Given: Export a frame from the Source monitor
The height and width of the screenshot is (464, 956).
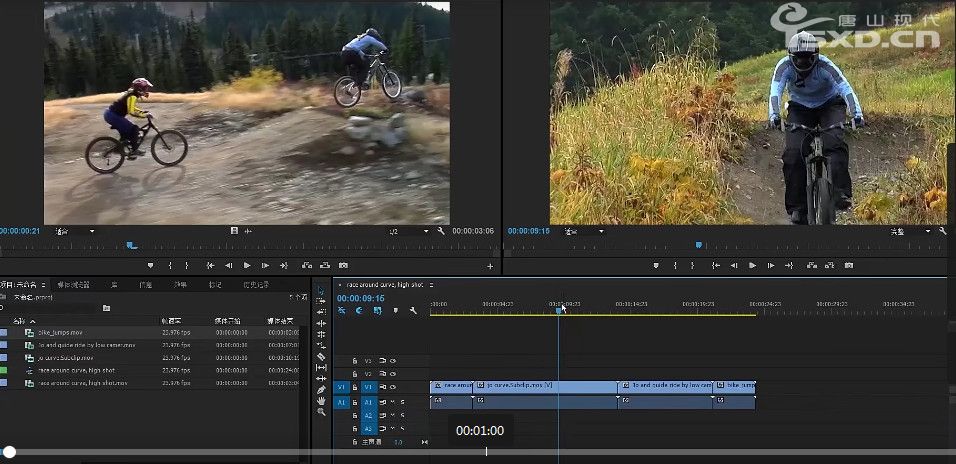Looking at the screenshot, I should [343, 266].
